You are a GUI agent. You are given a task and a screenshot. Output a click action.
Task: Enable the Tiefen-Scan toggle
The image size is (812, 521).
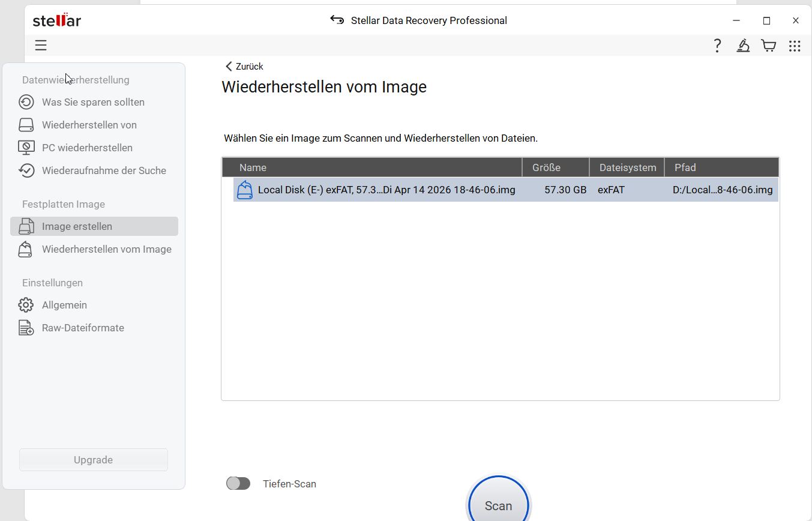[x=238, y=484]
